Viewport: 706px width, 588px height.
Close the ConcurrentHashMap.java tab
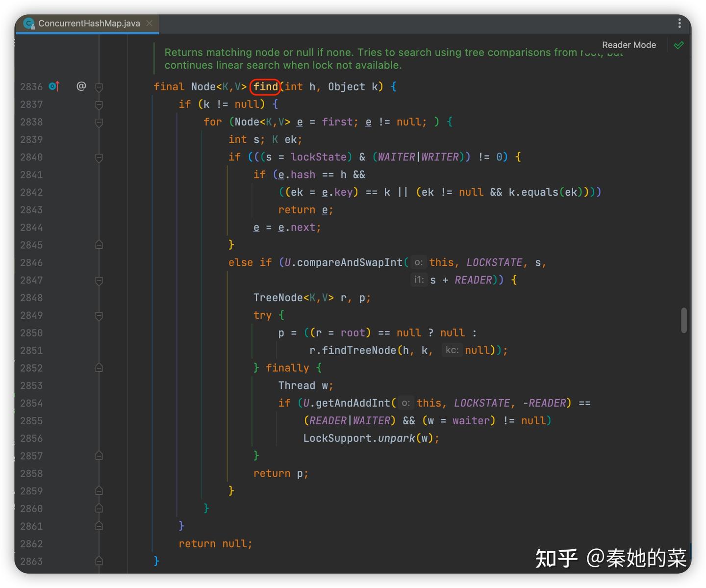[x=150, y=23]
